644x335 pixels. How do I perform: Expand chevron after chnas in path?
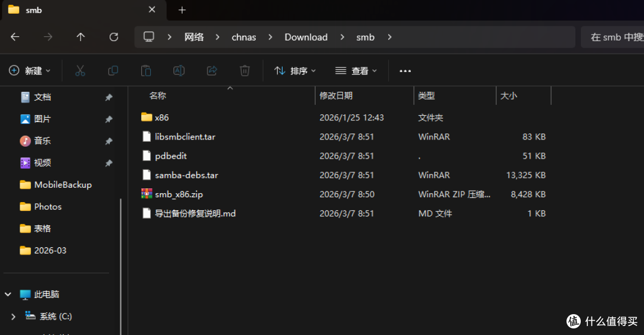[x=270, y=37]
